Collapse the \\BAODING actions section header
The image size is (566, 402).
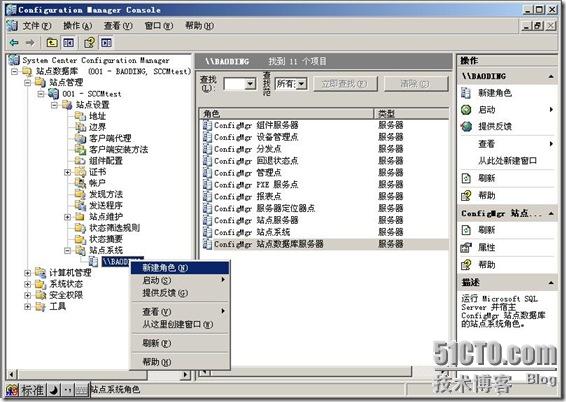(x=551, y=77)
